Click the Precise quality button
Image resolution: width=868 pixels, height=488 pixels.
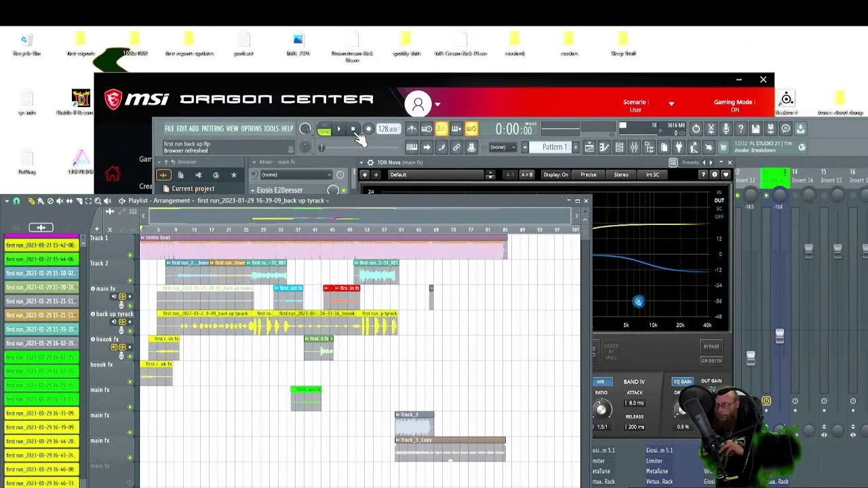click(x=589, y=175)
